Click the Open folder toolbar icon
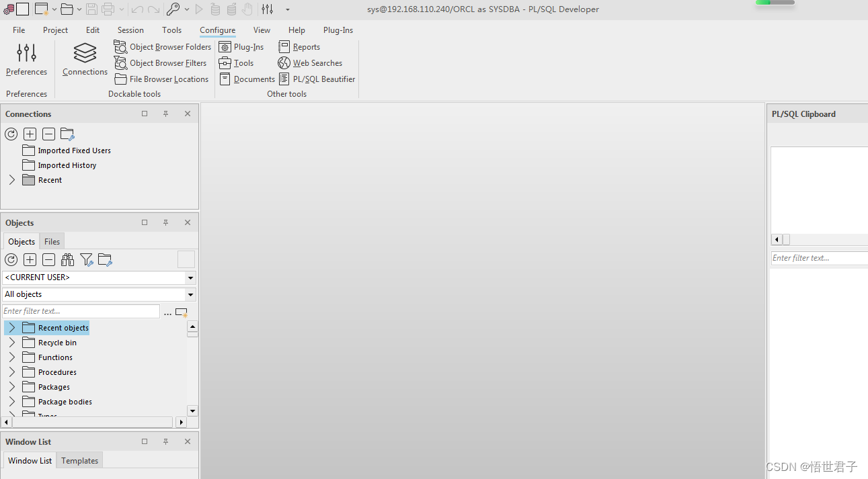The image size is (868, 479). coord(67,9)
